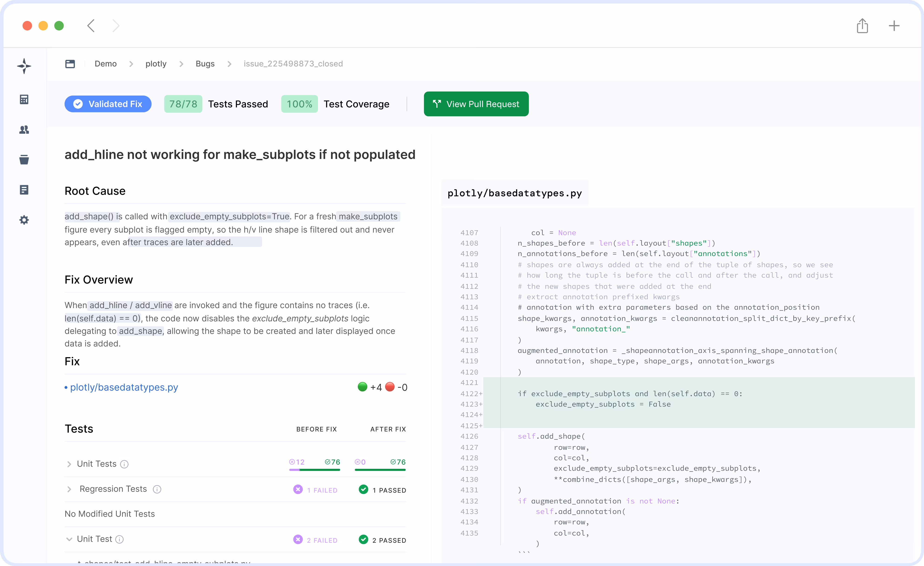Collapse the Unit Test row
924x566 pixels.
69,539
